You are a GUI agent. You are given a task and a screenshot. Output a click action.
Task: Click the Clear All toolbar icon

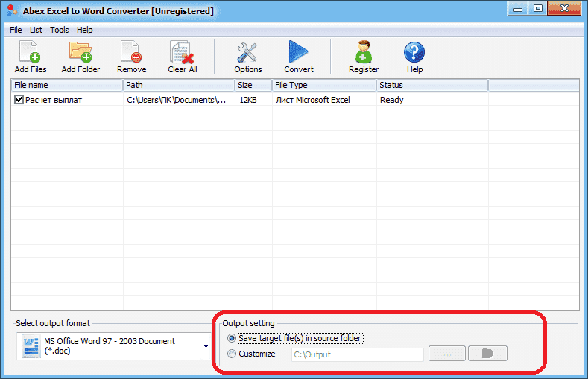(x=183, y=52)
